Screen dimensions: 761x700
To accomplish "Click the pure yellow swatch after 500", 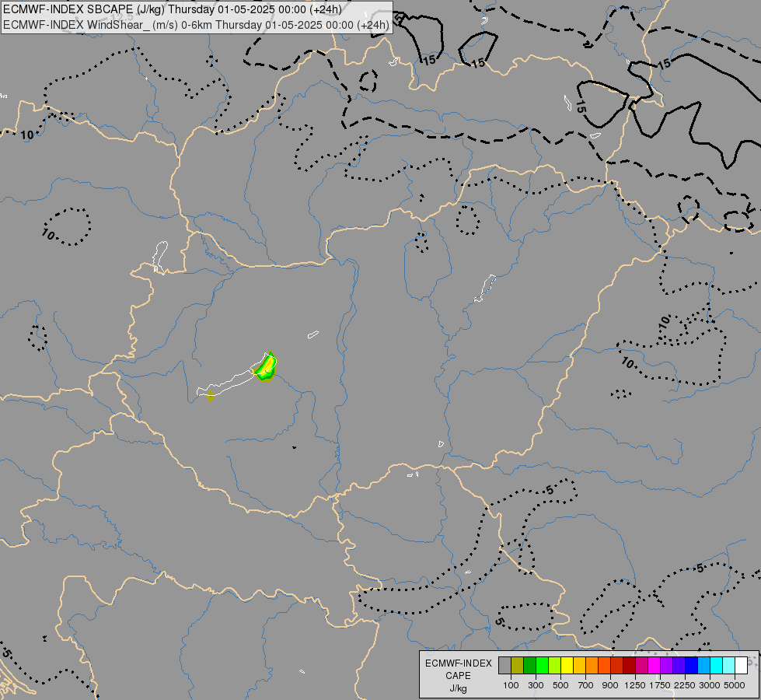I will click(x=567, y=666).
